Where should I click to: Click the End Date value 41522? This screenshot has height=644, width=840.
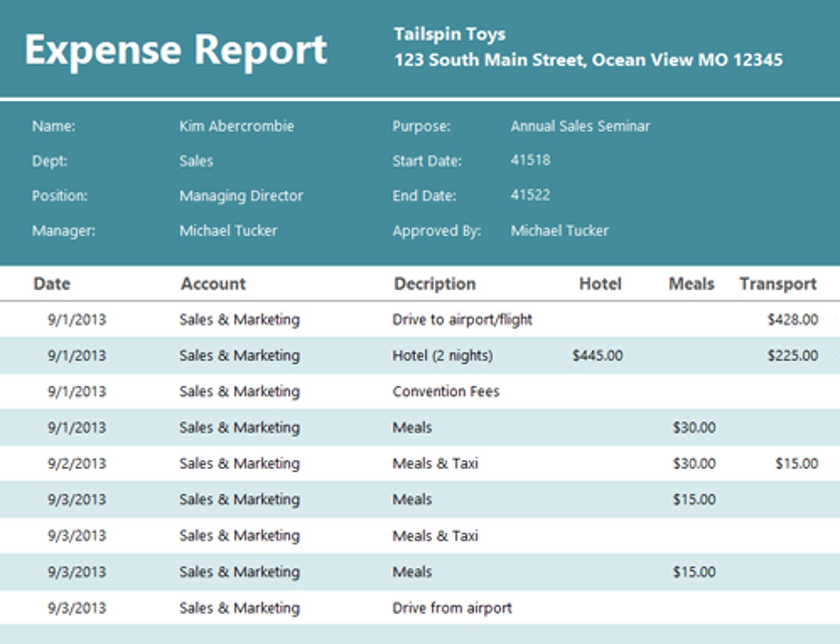pos(530,195)
